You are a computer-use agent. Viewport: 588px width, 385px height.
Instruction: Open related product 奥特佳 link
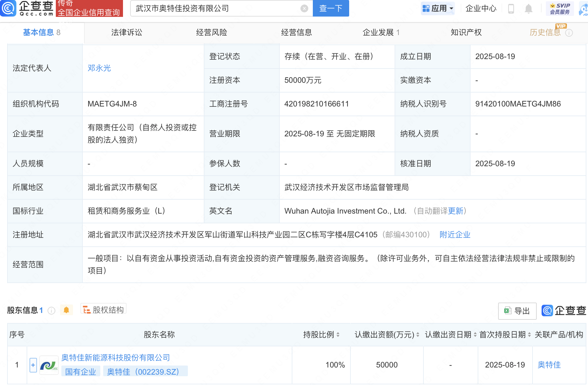pyautogui.click(x=549, y=365)
